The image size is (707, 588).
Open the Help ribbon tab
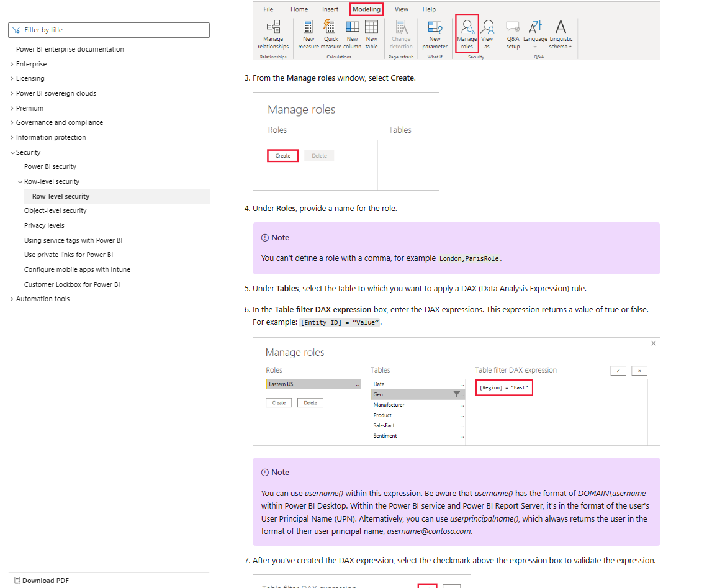[429, 9]
